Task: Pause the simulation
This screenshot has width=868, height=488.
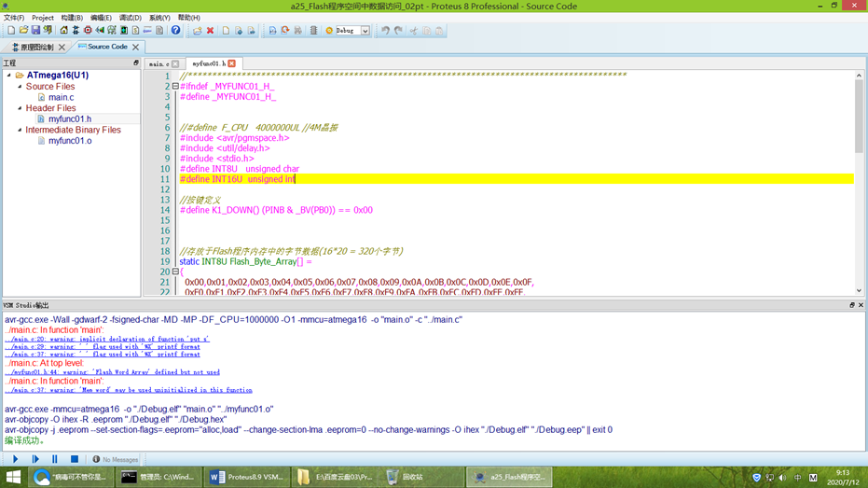Action: point(55,459)
